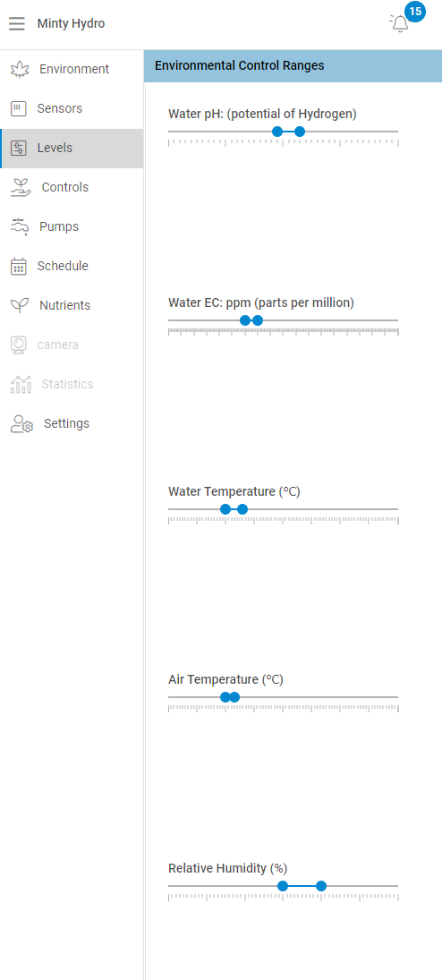Image resolution: width=442 pixels, height=980 pixels.
Task: Click the Settings user-gear icon
Action: click(x=21, y=423)
